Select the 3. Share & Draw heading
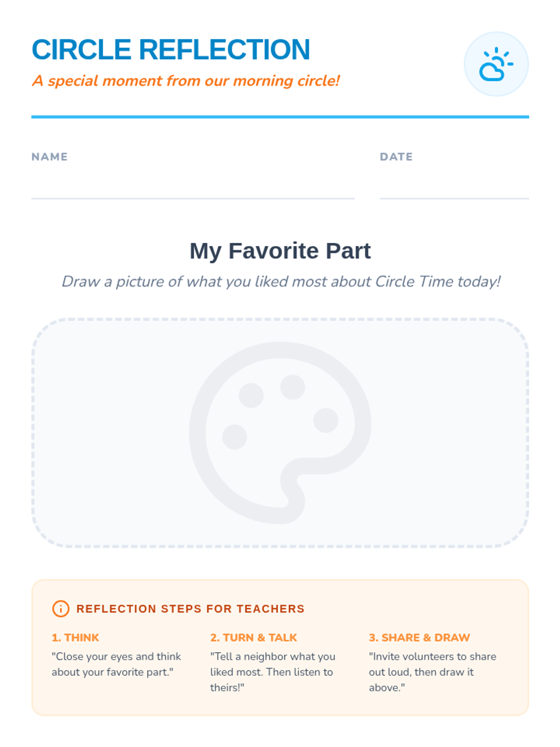560x747 pixels. 419,637
